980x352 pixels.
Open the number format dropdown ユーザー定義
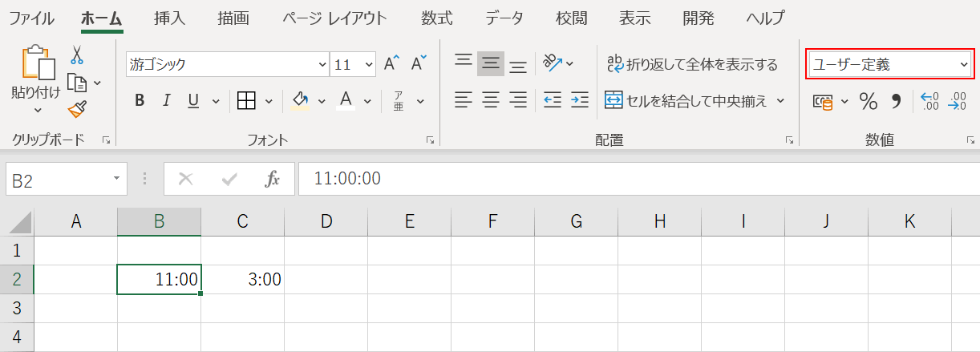[x=964, y=65]
